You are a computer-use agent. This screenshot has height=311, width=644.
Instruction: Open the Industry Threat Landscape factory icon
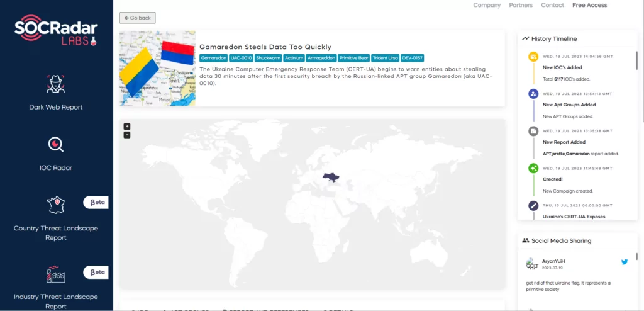55,274
